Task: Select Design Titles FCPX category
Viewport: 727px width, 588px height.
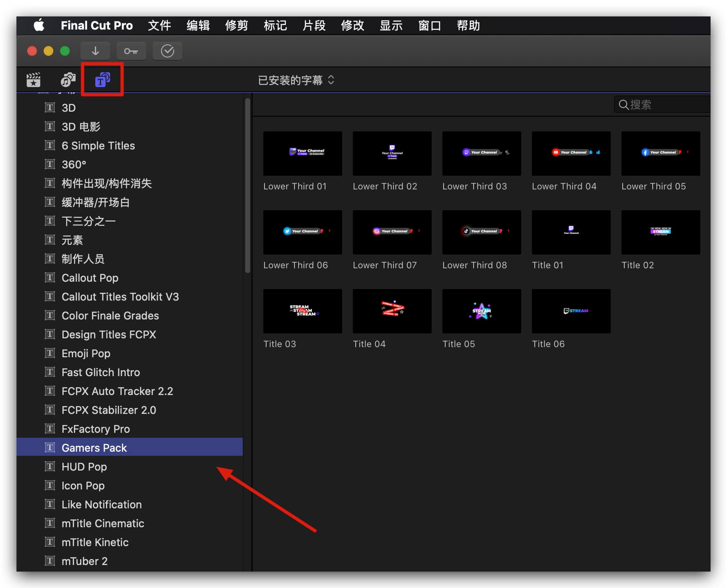Action: point(129,334)
